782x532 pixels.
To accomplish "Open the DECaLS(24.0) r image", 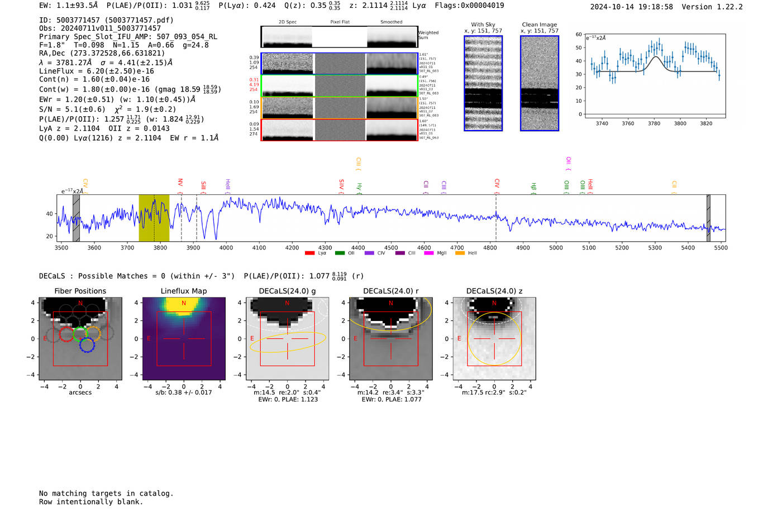I will pos(390,339).
